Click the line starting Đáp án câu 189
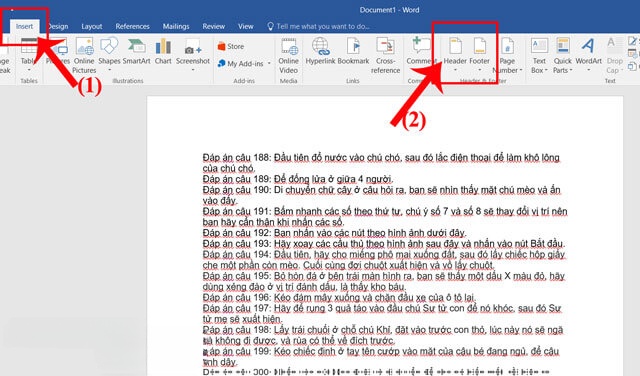Viewport: 640px width, 376px height. [x=298, y=179]
